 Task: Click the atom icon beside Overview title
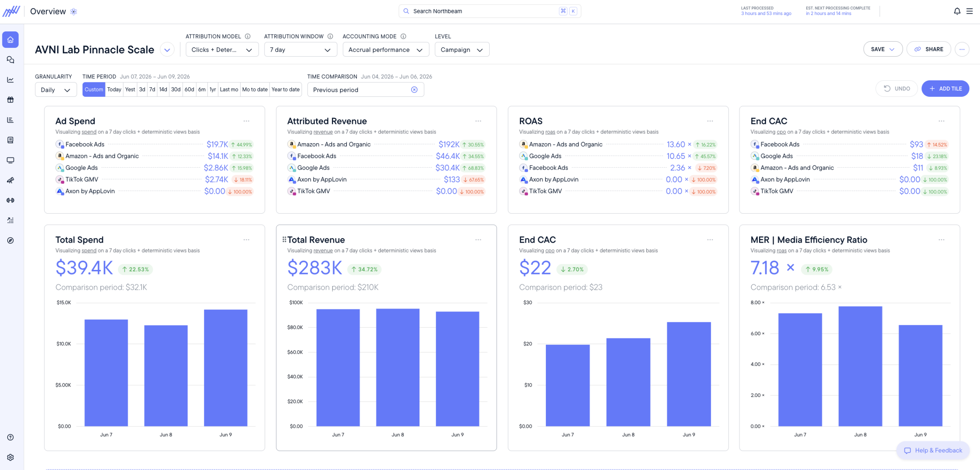tap(73, 11)
